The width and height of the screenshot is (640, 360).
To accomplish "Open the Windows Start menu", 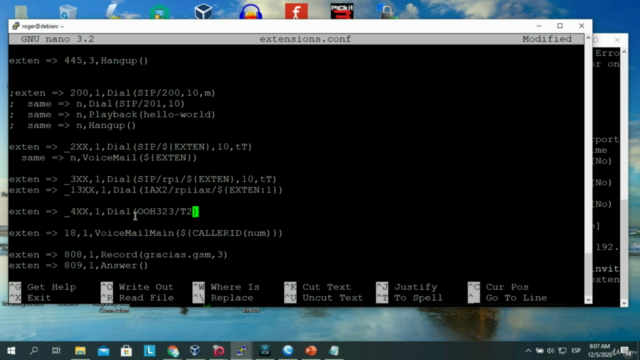I will pyautogui.click(x=11, y=351).
